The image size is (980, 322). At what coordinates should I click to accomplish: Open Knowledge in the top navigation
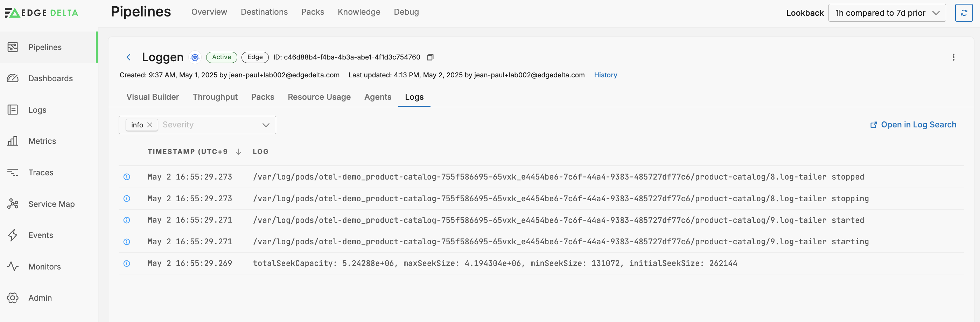point(359,12)
